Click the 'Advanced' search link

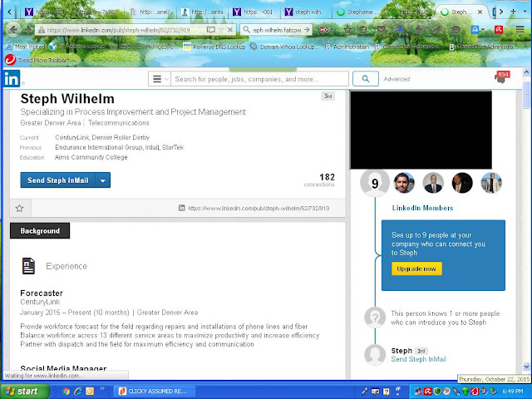pos(397,79)
